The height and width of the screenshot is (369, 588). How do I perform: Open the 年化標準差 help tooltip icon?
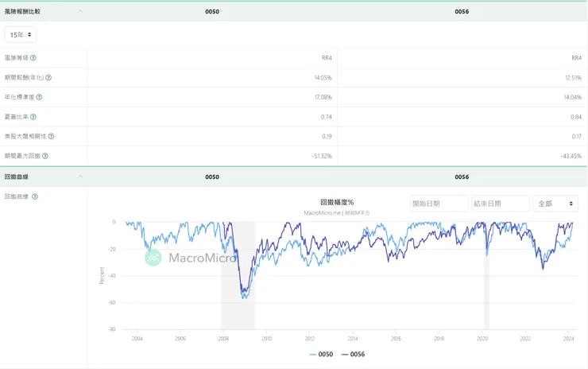coord(39,97)
